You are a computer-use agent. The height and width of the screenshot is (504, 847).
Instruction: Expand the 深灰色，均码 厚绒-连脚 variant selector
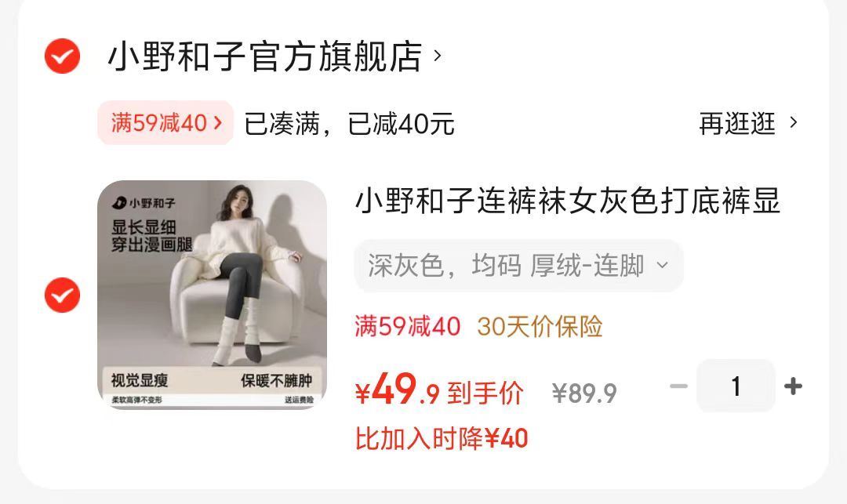tap(518, 266)
